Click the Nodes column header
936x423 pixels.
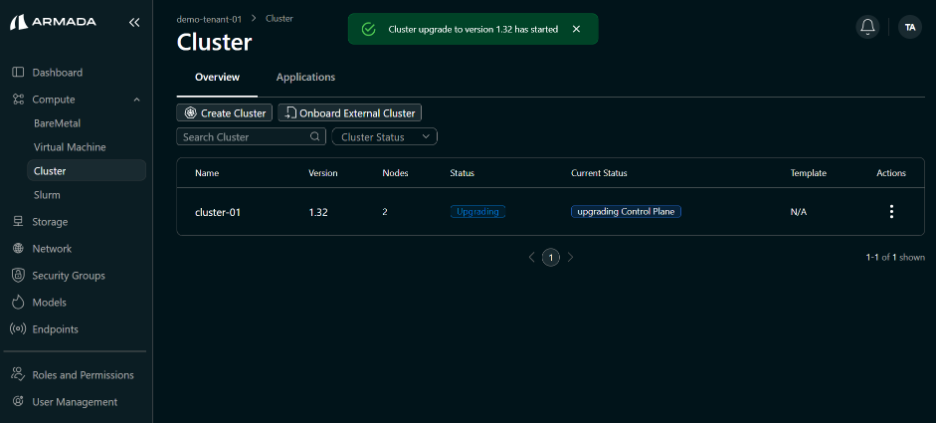(x=395, y=173)
